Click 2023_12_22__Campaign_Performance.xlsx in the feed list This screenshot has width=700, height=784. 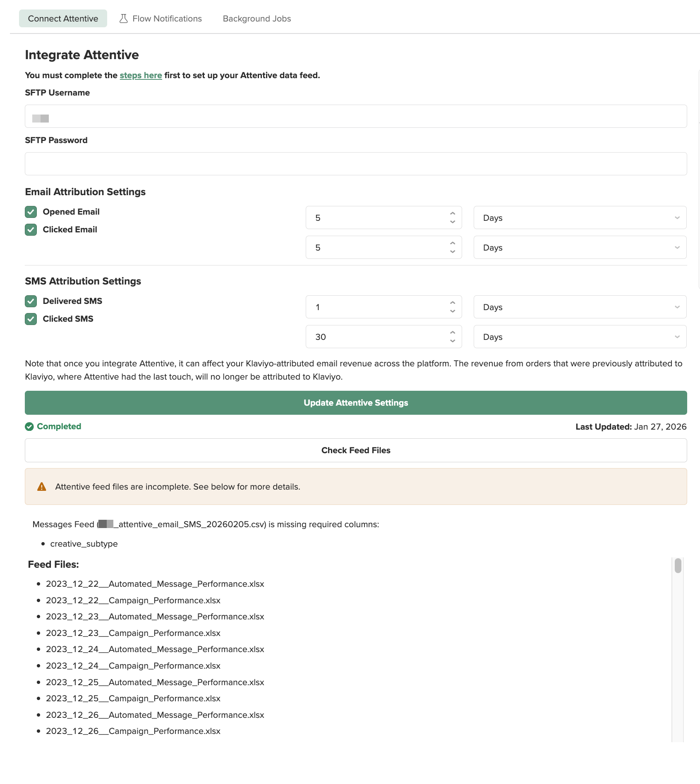[x=133, y=601]
